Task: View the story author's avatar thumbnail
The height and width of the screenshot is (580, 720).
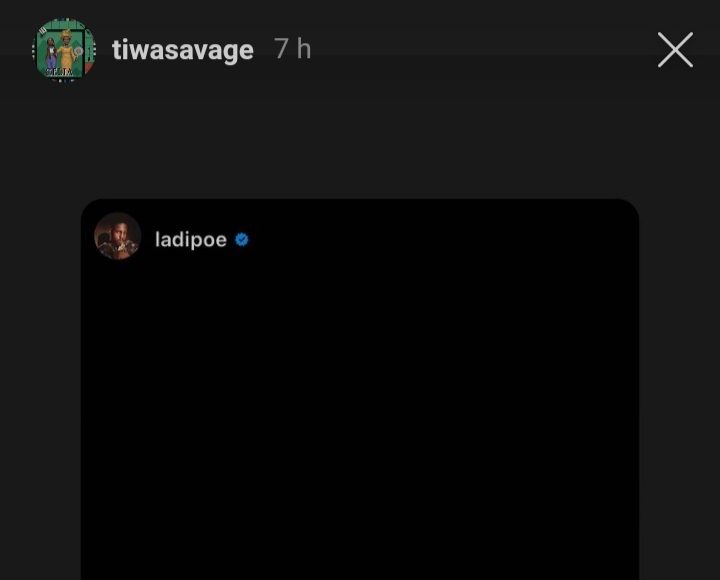Action: point(64,50)
